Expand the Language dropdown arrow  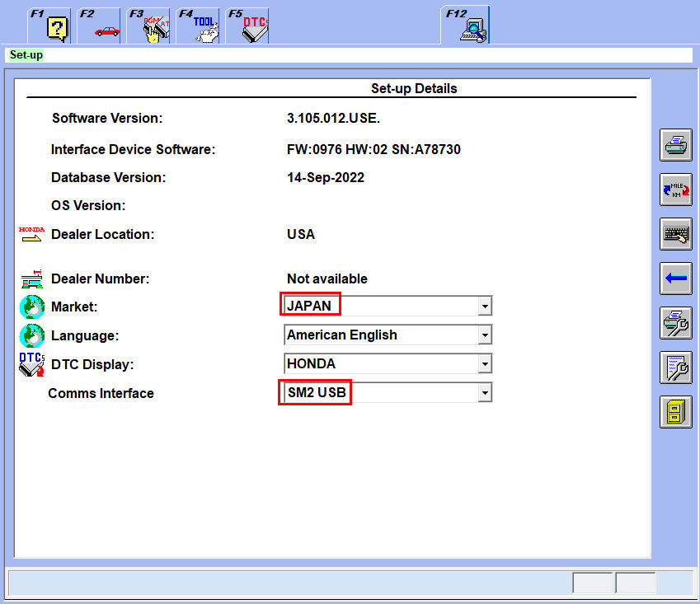pyautogui.click(x=484, y=335)
